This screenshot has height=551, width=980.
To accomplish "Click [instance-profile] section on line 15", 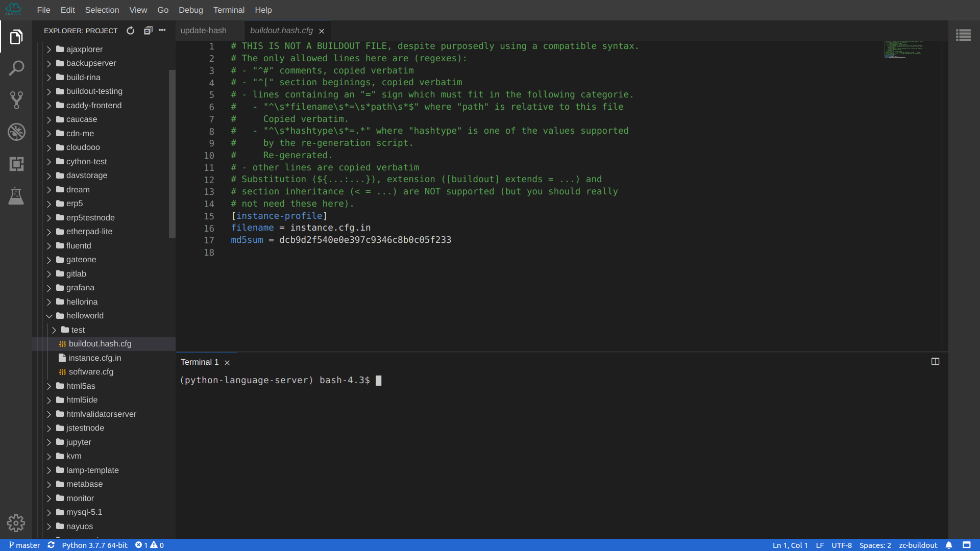I will point(279,216).
